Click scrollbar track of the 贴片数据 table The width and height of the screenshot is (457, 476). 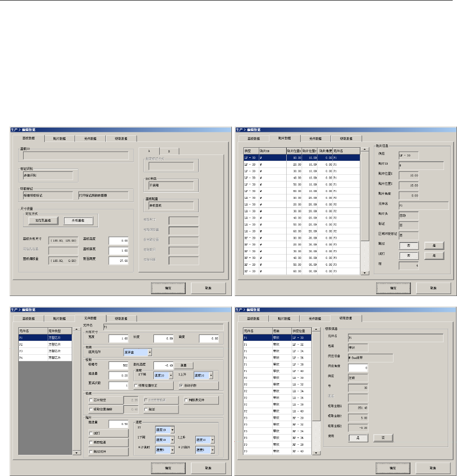(365, 255)
